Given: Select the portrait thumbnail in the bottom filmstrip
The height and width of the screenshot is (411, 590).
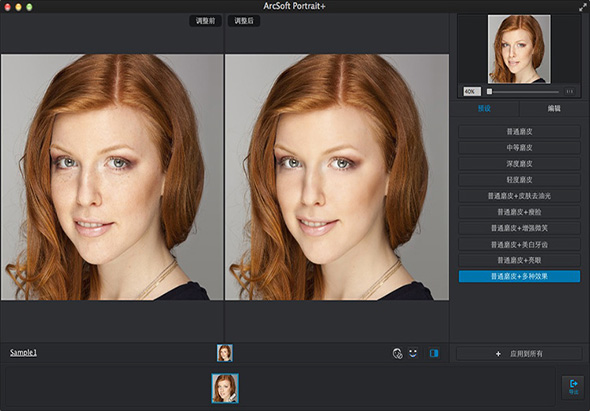Looking at the screenshot, I should pyautogui.click(x=225, y=388).
